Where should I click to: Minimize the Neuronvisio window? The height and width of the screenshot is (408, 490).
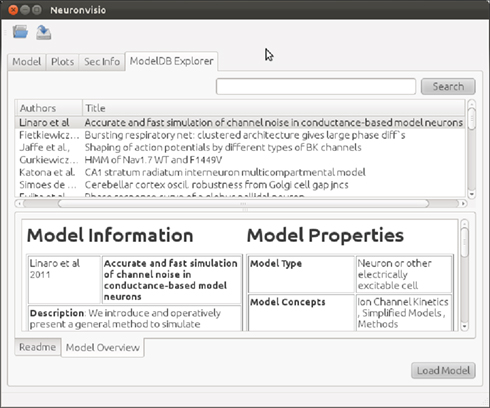click(x=25, y=10)
